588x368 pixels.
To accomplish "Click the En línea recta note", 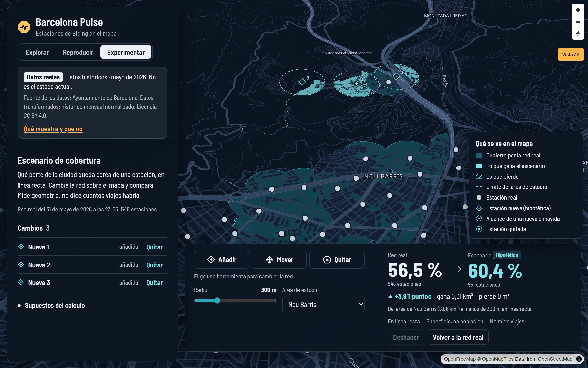I will tap(404, 322).
